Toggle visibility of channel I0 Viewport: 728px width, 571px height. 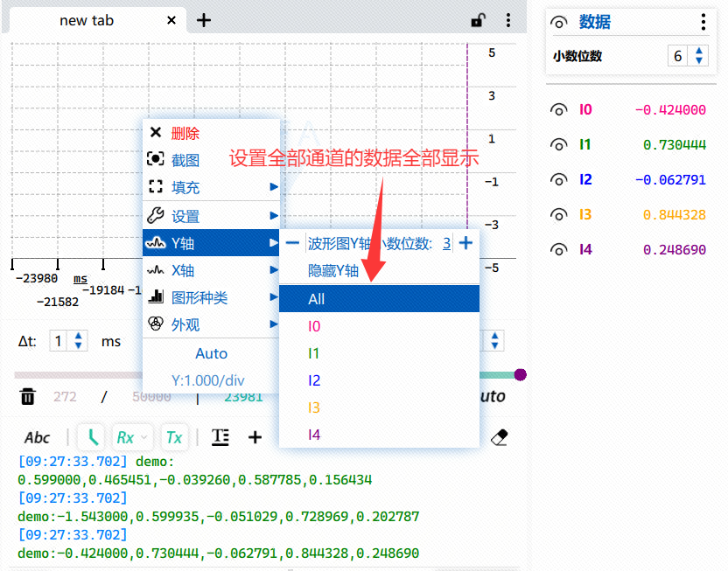pos(558,109)
